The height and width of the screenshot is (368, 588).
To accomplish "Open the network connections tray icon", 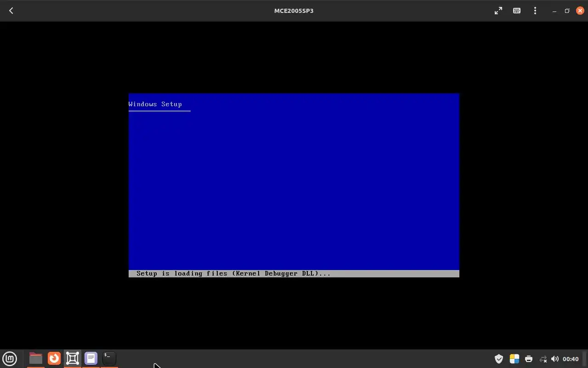I will (x=543, y=359).
